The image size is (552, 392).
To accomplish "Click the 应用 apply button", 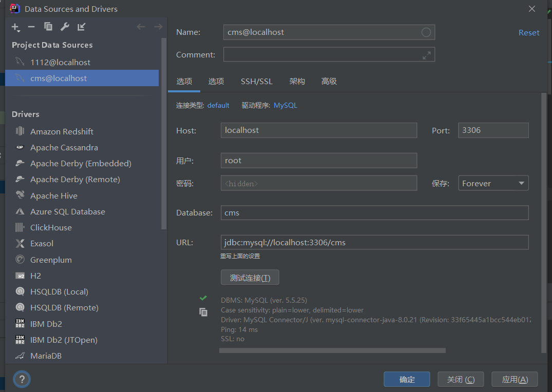I will pos(515,379).
